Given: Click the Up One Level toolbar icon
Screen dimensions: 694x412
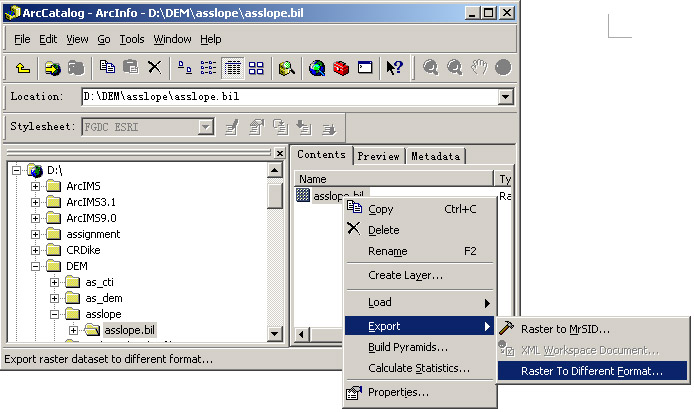Looking at the screenshot, I should point(23,68).
